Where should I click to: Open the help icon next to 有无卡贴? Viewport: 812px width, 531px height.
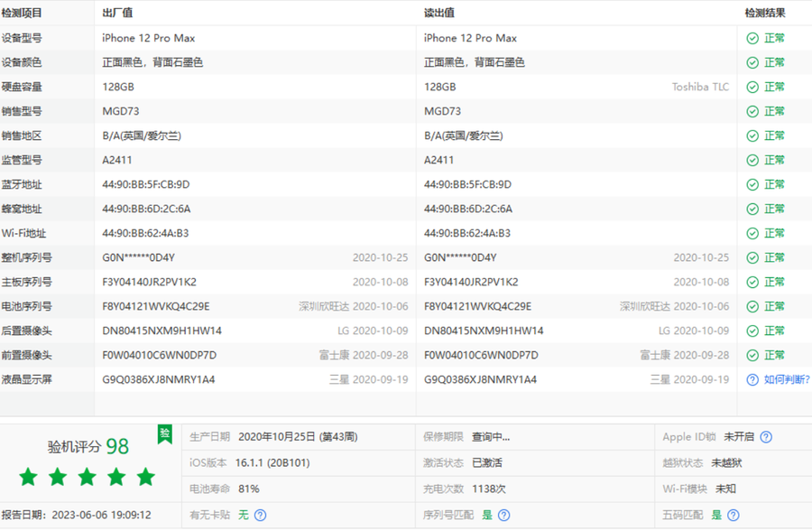click(x=261, y=515)
